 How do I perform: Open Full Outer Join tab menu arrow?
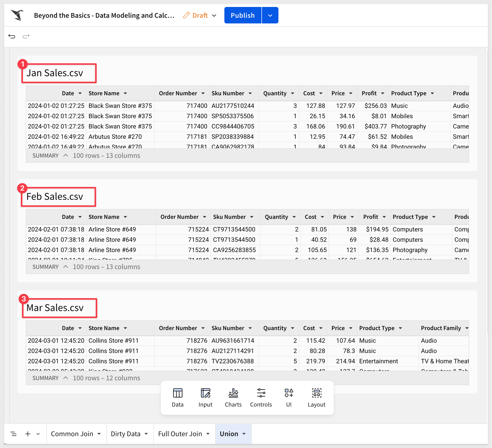[208, 434]
